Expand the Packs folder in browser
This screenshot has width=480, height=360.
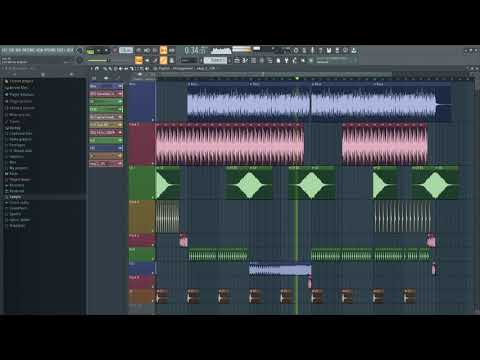point(12,174)
